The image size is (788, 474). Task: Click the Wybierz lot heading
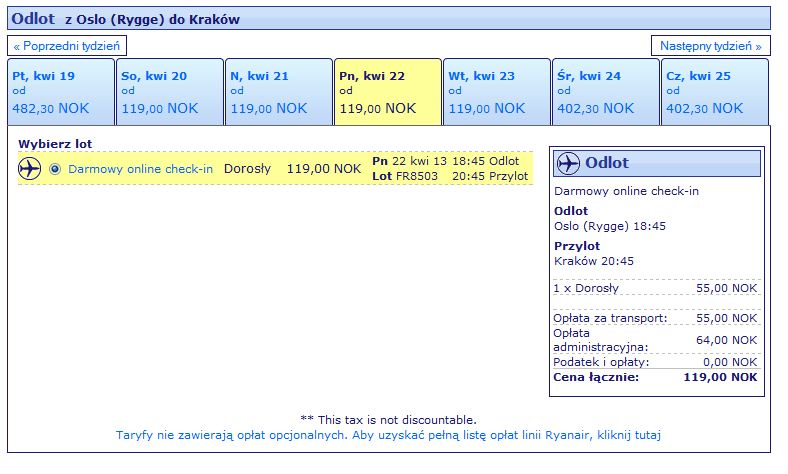click(55, 144)
